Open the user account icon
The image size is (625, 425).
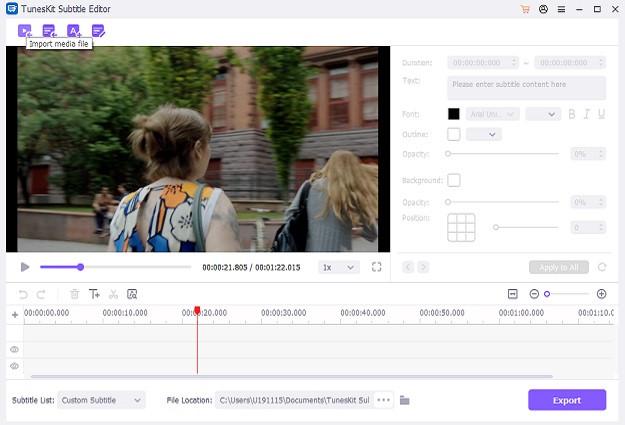tap(543, 9)
